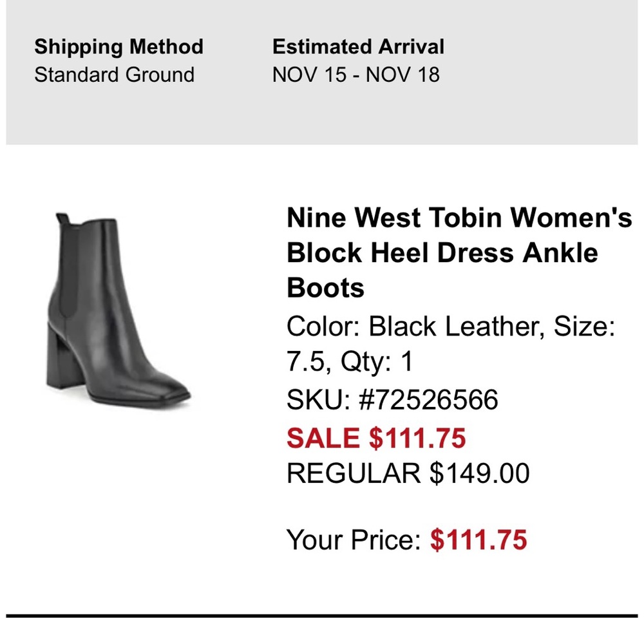Open the Nine West Tobin boots product title

point(459,252)
